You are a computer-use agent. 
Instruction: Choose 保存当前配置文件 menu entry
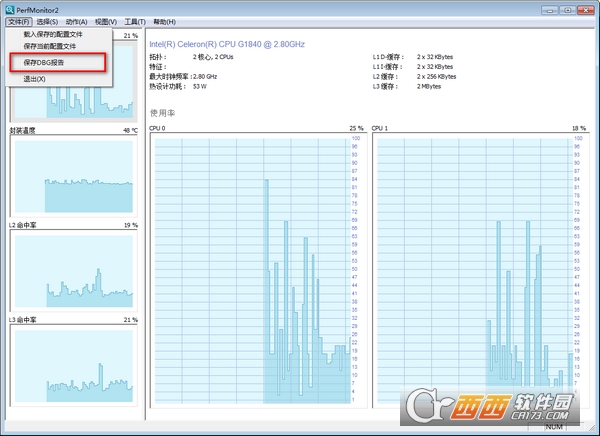tap(59, 46)
